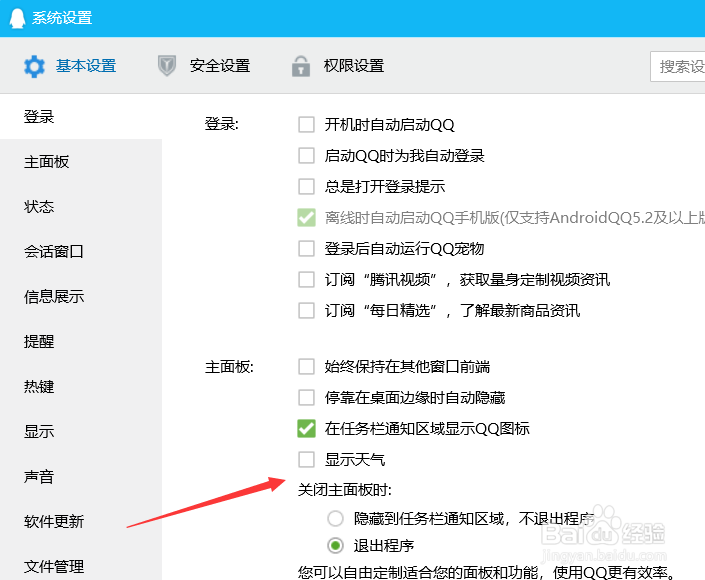Go to 提醒 in the sidebar
The image size is (705, 580).
(81, 342)
